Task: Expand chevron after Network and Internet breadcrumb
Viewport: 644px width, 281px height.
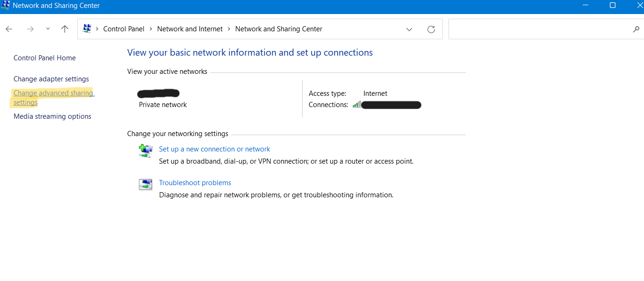Action: point(229,29)
